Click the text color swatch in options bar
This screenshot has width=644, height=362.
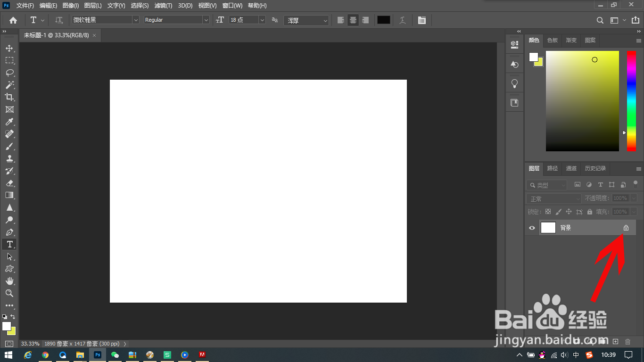click(x=384, y=20)
